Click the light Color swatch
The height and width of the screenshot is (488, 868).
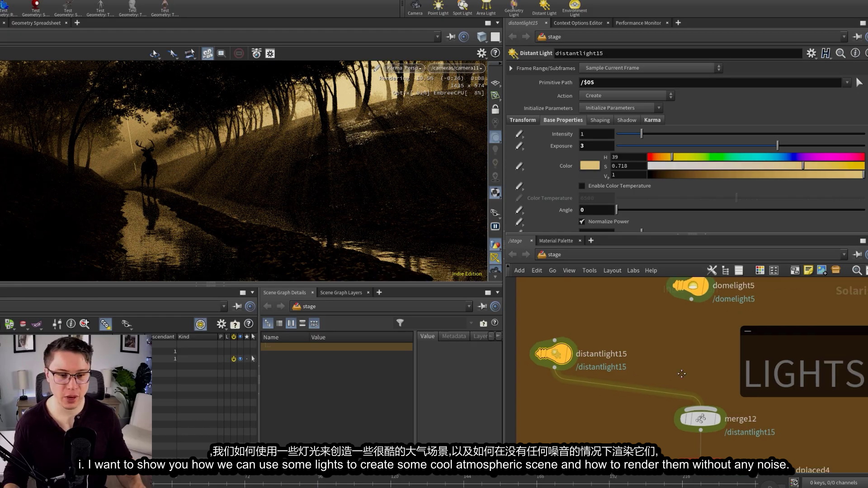[590, 166]
